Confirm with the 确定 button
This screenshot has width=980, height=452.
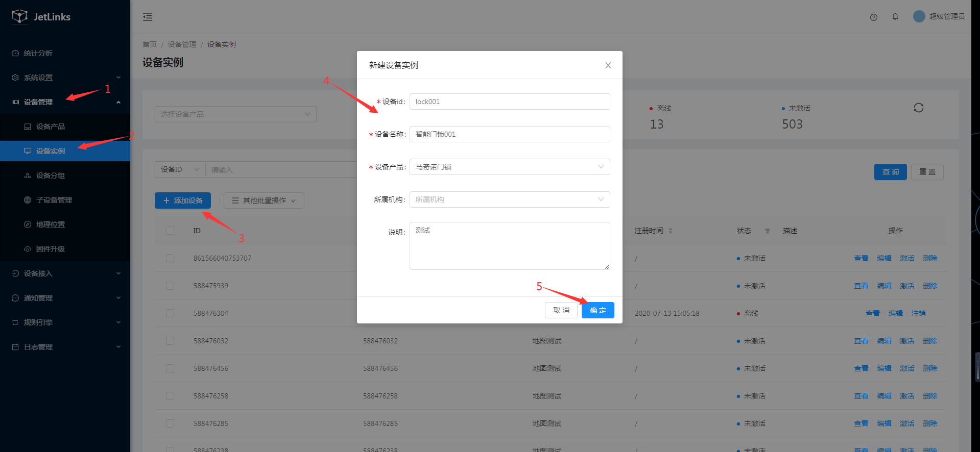tap(597, 310)
